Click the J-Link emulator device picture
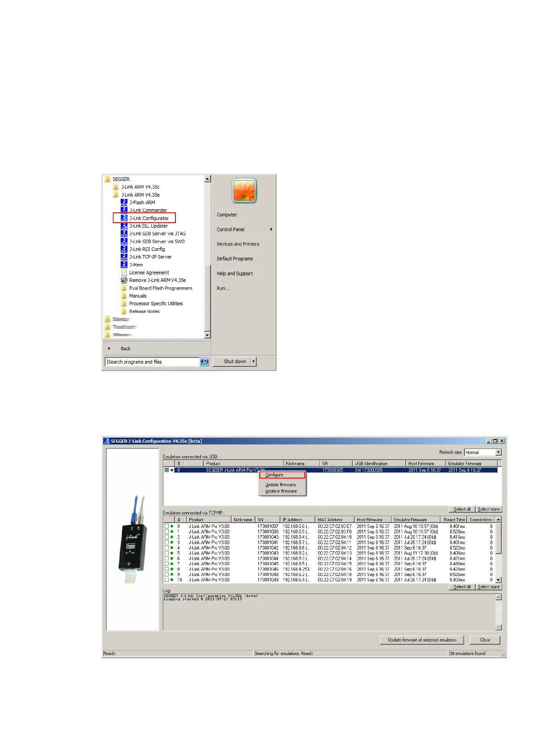Image resolution: width=534 pixels, height=756 pixels. coord(133,539)
